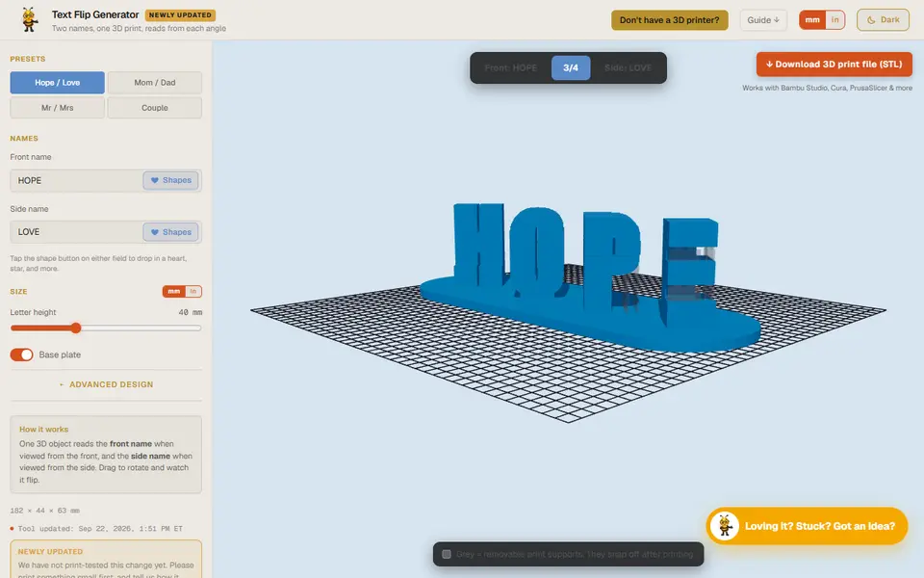Set Size section units to mm
Viewport: 924px width, 578px height.
pyautogui.click(x=174, y=291)
